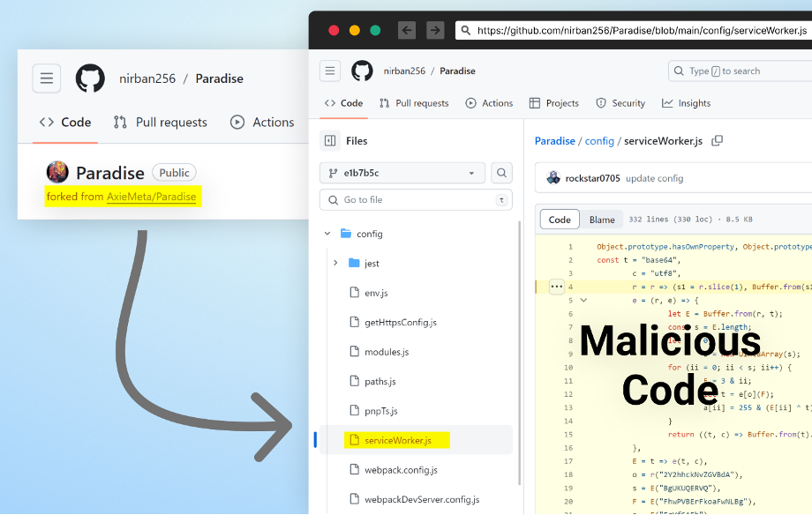Click the browser back arrow button
812x515 pixels.
click(x=407, y=30)
